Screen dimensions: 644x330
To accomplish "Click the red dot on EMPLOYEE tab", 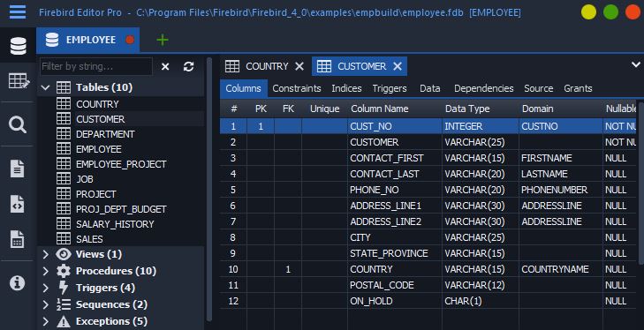I will (130, 40).
